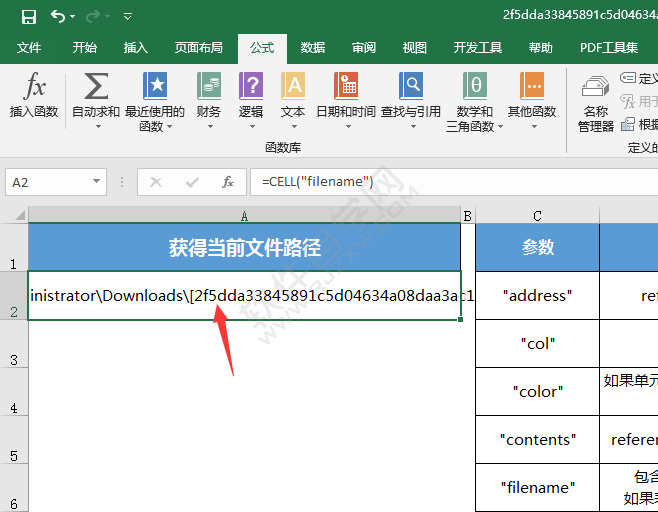Screen dimensions: 658x512
Task: Save the workbook with the floppy icon
Action: pos(29,17)
